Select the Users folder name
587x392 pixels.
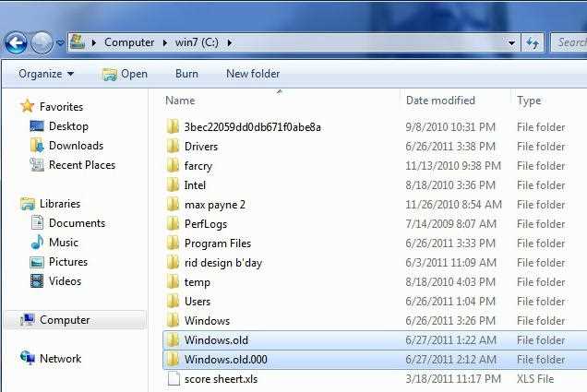click(x=198, y=302)
